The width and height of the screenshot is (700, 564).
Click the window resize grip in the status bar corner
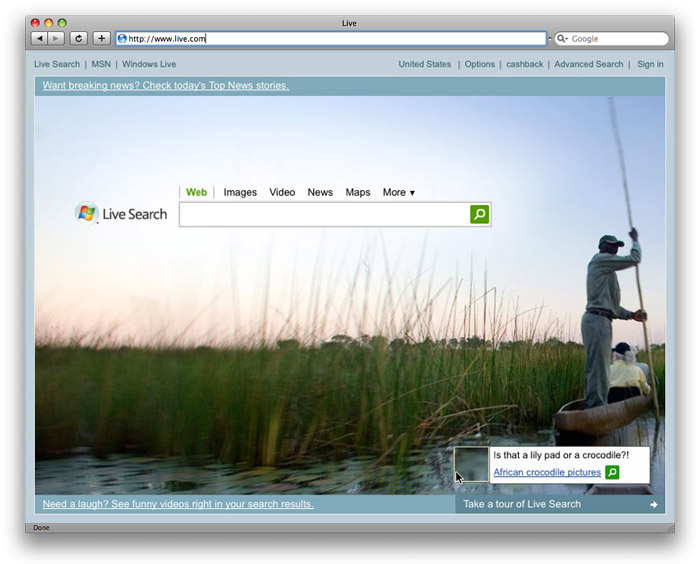click(x=670, y=528)
